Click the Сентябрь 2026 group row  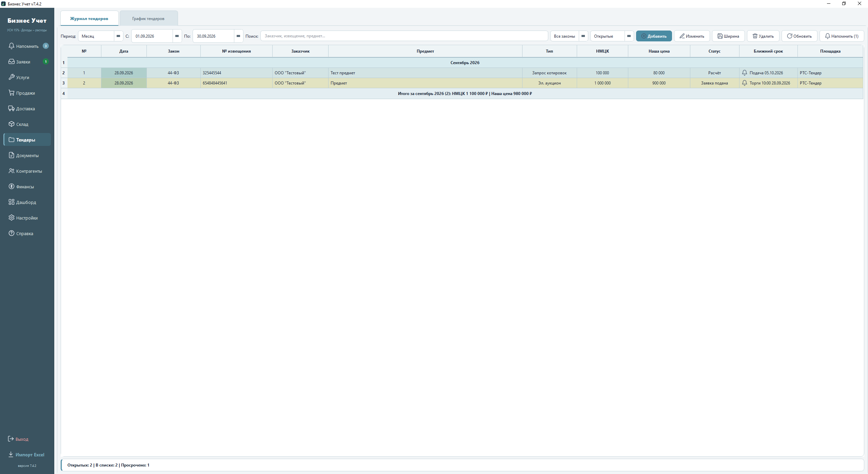(x=465, y=63)
